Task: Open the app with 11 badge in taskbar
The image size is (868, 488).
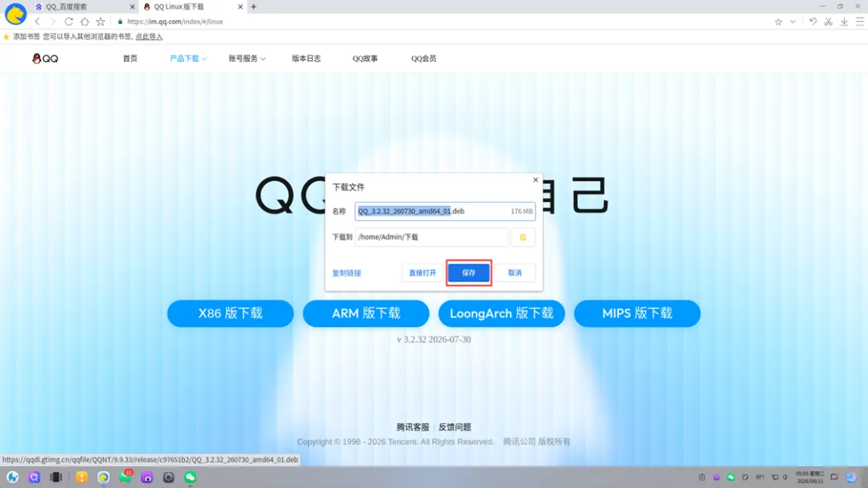Action: (x=125, y=477)
